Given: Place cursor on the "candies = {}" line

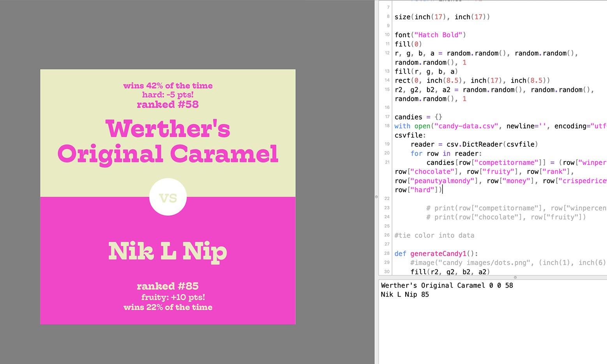Looking at the screenshot, I should click(418, 117).
